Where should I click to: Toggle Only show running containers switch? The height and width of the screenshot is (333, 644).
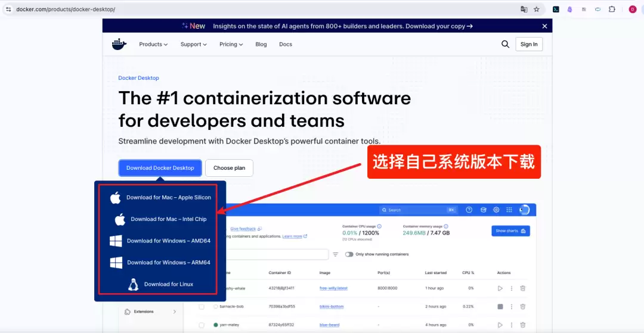pyautogui.click(x=349, y=254)
